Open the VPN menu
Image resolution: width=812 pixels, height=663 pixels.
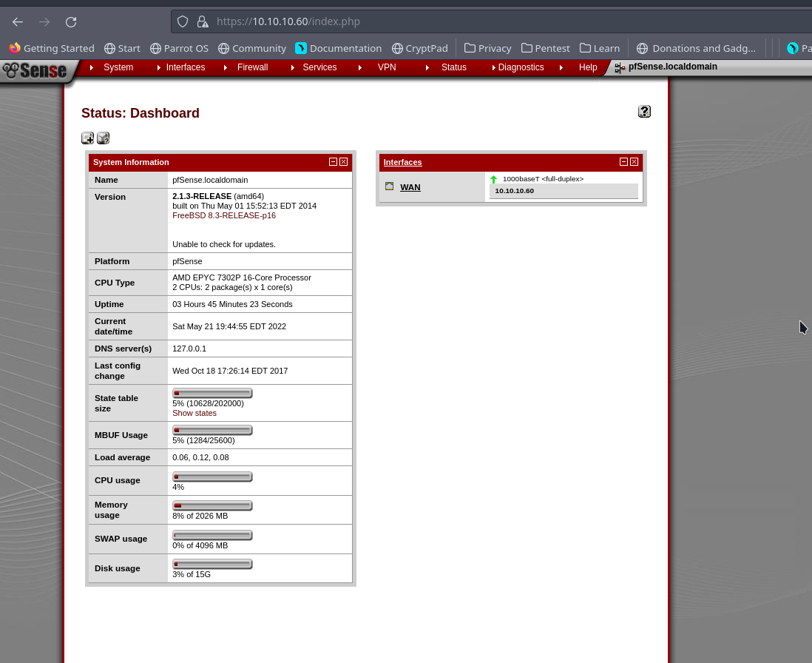pos(386,67)
